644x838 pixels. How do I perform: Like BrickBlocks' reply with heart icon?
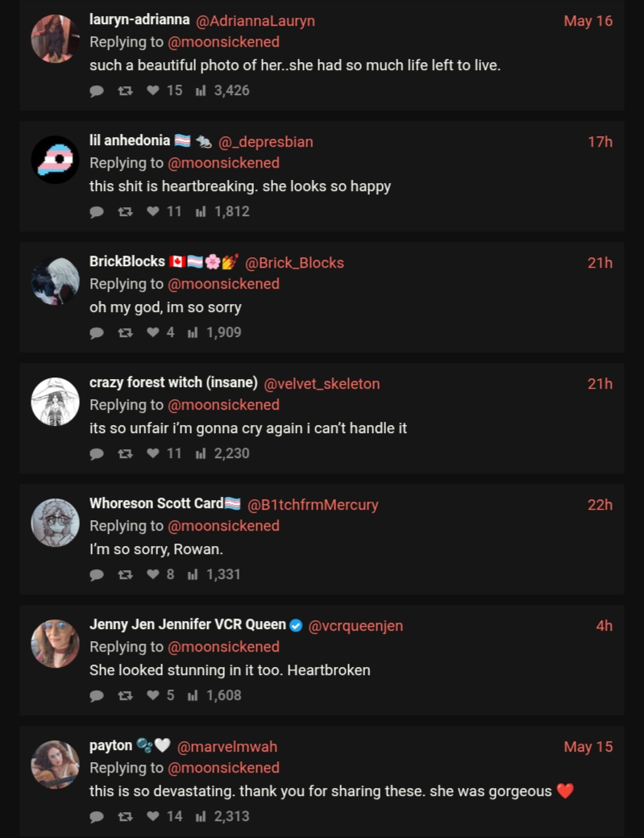point(153,332)
